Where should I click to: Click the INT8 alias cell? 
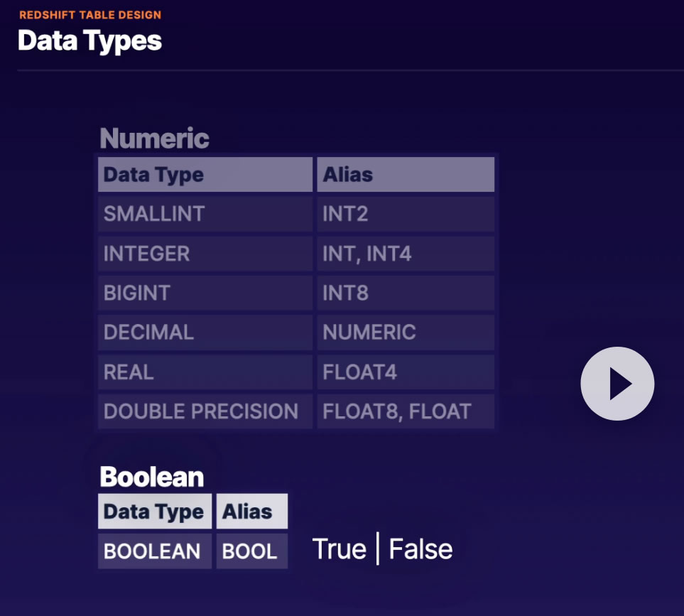pyautogui.click(x=405, y=293)
